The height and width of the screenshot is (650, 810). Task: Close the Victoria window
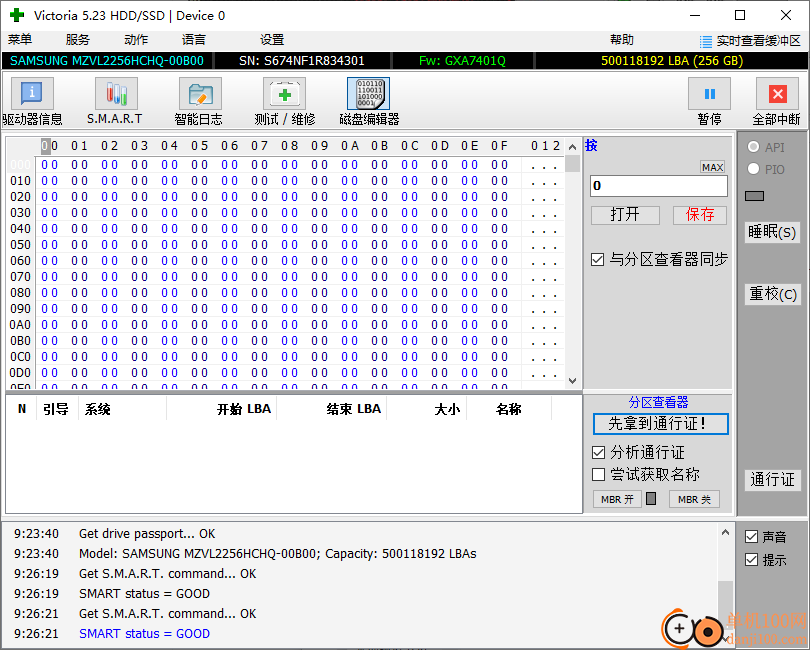click(786, 16)
